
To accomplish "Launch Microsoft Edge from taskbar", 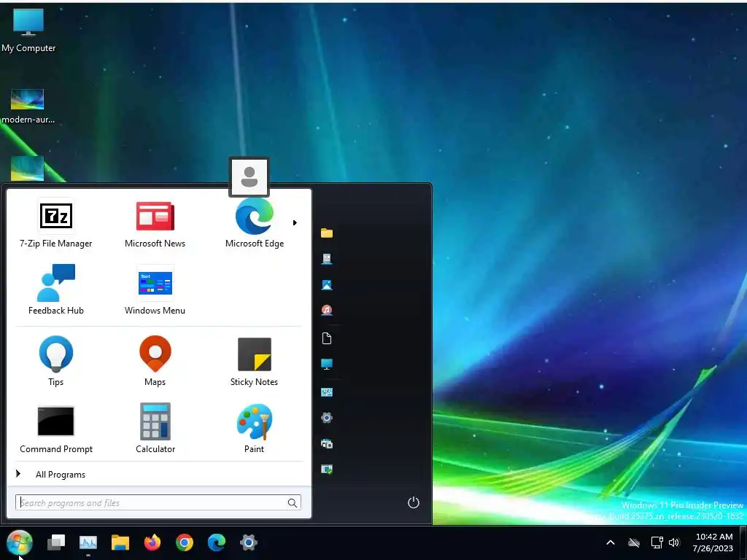I will click(216, 542).
